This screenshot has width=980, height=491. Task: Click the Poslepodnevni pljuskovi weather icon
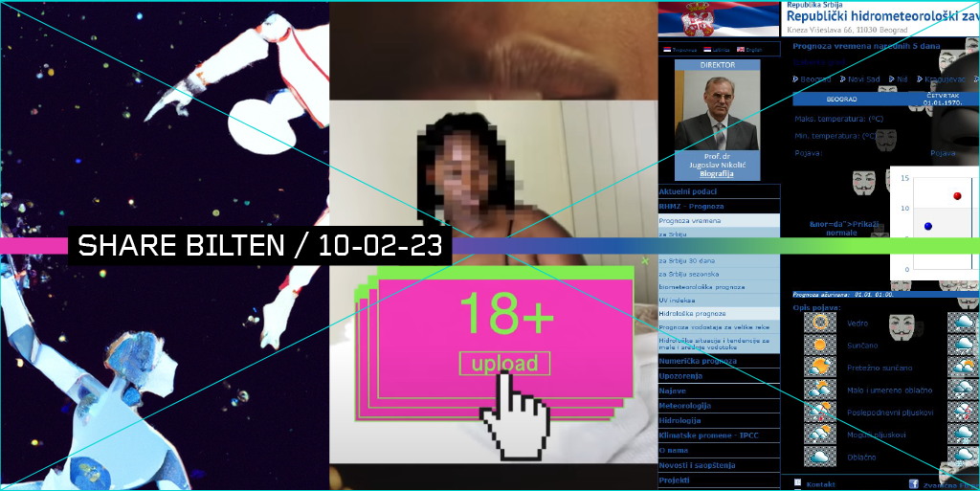tap(819, 412)
